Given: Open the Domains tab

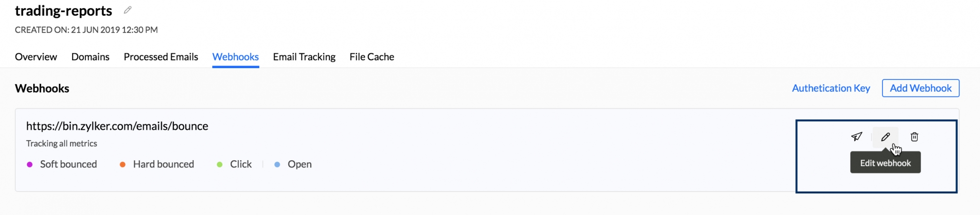Looking at the screenshot, I should tap(90, 57).
